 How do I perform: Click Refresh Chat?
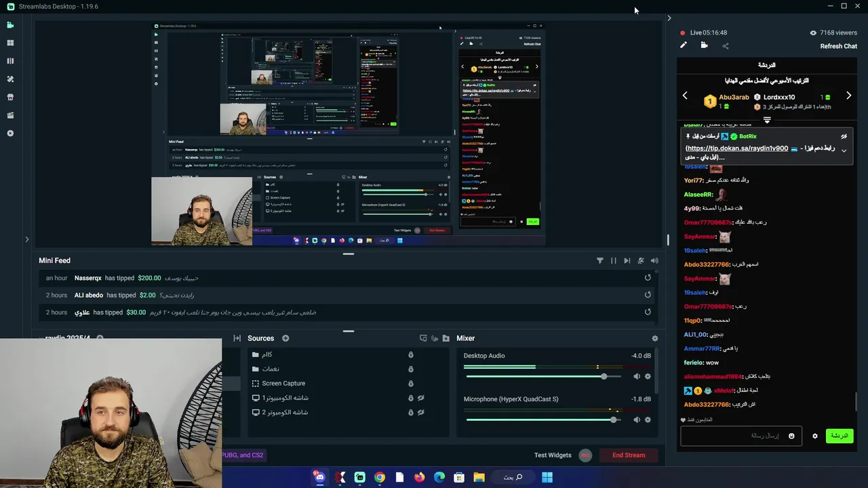839,46
